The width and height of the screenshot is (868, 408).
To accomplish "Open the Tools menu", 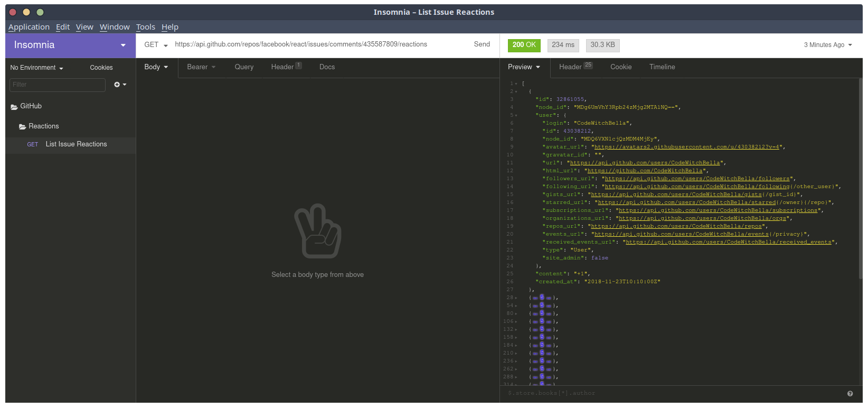I will (146, 27).
